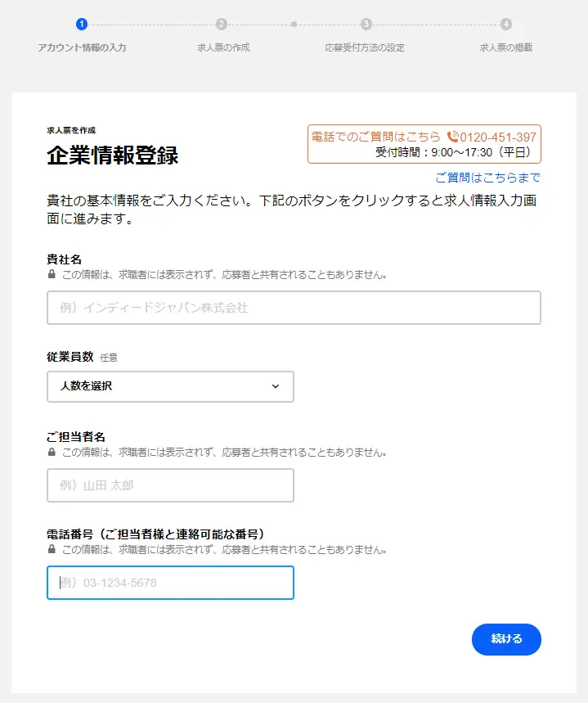Click lock icon under 貴社名 label
This screenshot has height=703, width=588.
pos(52,274)
